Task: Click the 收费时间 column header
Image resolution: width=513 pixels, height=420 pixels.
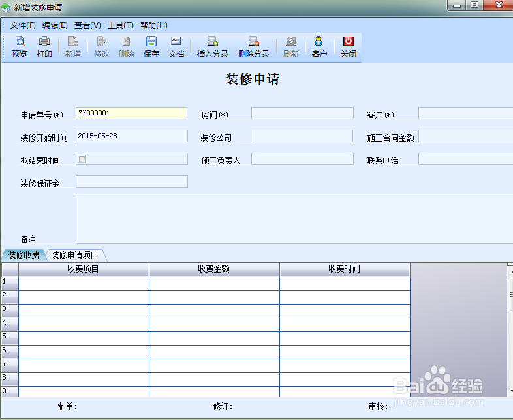Action: click(345, 269)
